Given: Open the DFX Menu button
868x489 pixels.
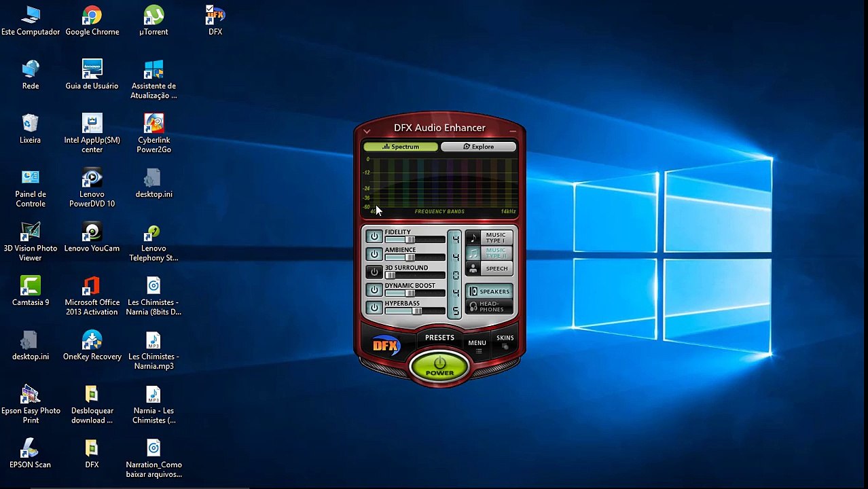Looking at the screenshot, I should 477,345.
